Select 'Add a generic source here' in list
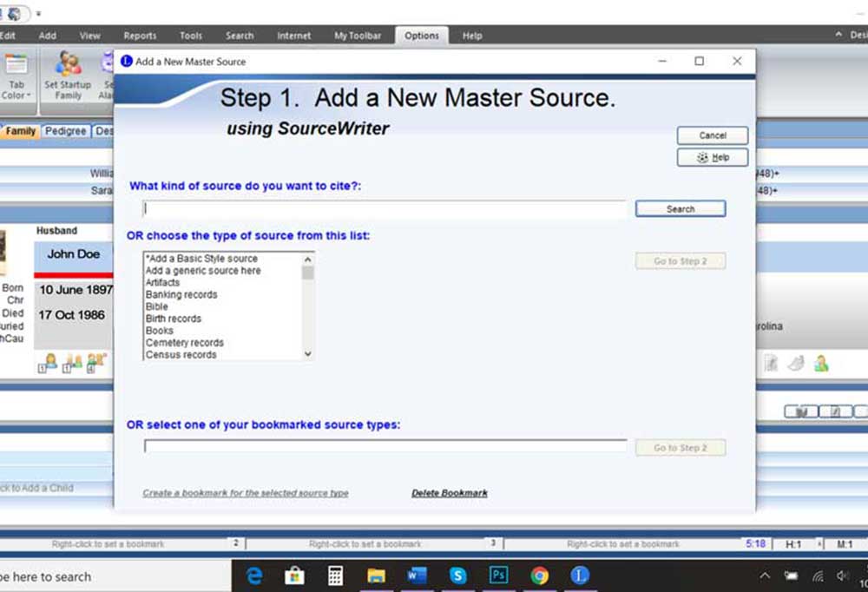Screen dimensions: 868x592 223,271
